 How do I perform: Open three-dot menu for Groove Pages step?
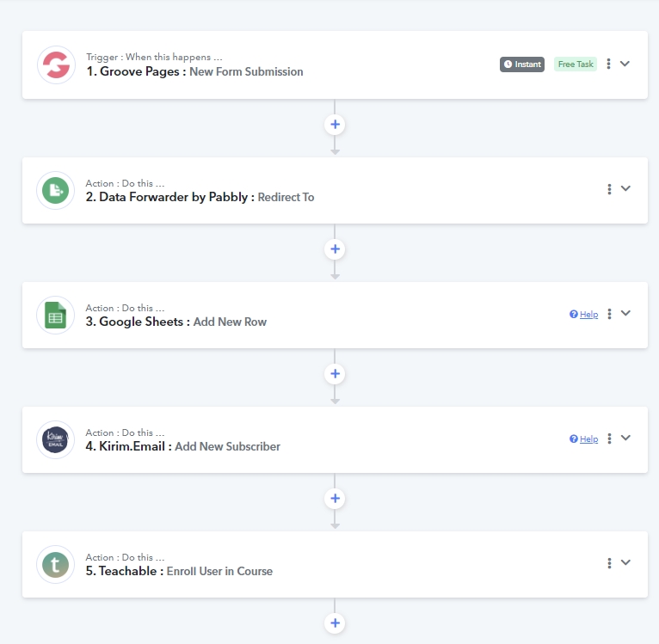pyautogui.click(x=608, y=64)
